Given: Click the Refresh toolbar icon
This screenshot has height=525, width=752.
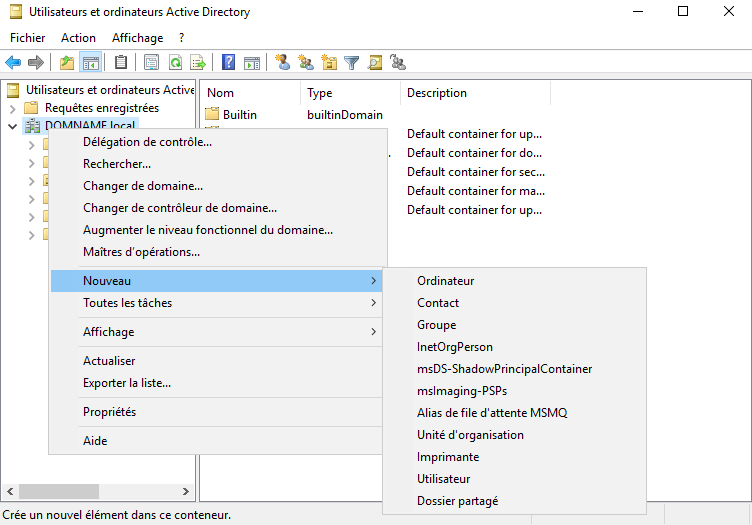Looking at the screenshot, I should tap(175, 63).
